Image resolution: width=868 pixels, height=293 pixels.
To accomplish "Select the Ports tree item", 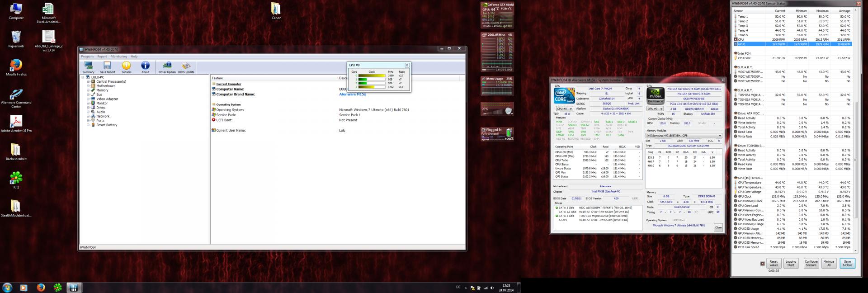I will [x=100, y=121].
